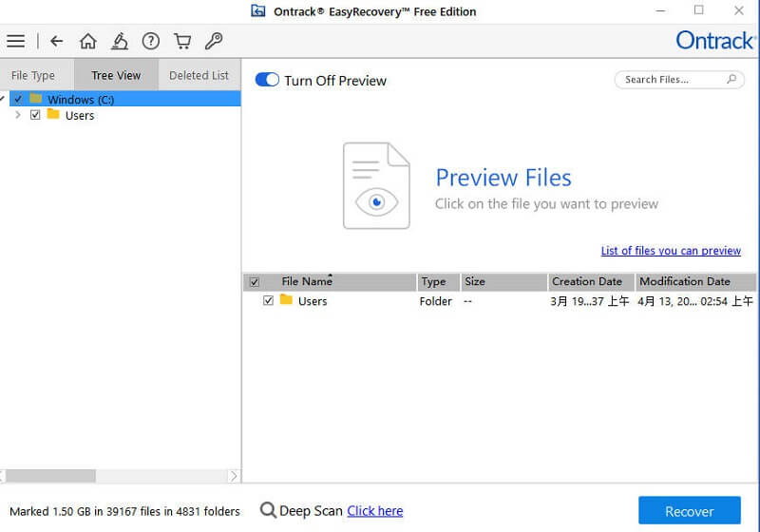The image size is (760, 532).
Task: Collapse the Windows (C:) tree node
Action: (3, 99)
